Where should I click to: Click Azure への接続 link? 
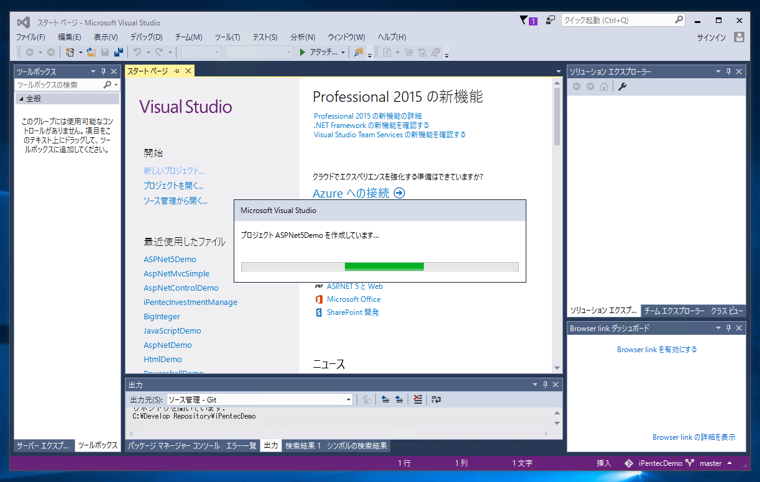(x=351, y=193)
